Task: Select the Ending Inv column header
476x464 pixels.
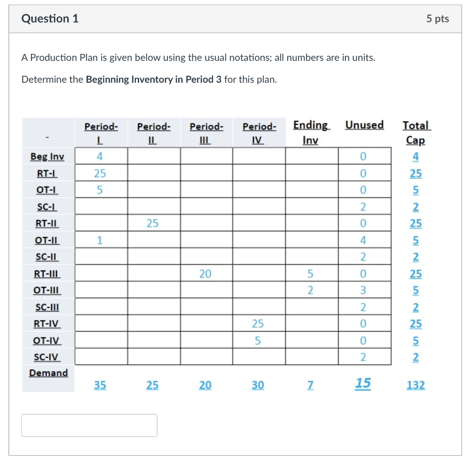Action: 310,133
